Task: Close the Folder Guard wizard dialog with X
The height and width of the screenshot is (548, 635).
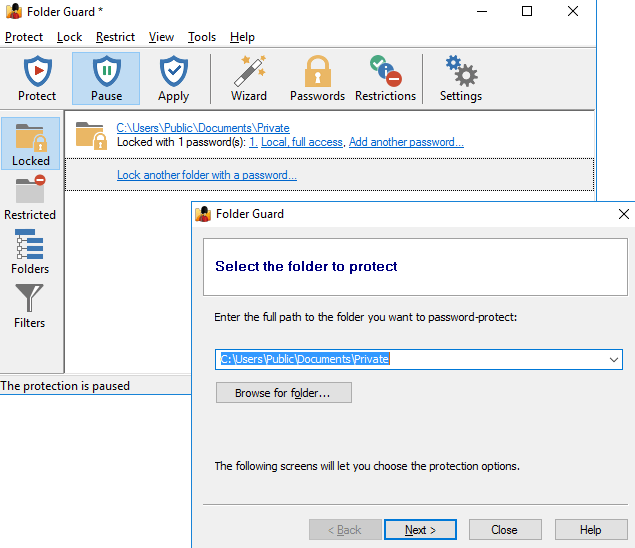Action: click(624, 214)
